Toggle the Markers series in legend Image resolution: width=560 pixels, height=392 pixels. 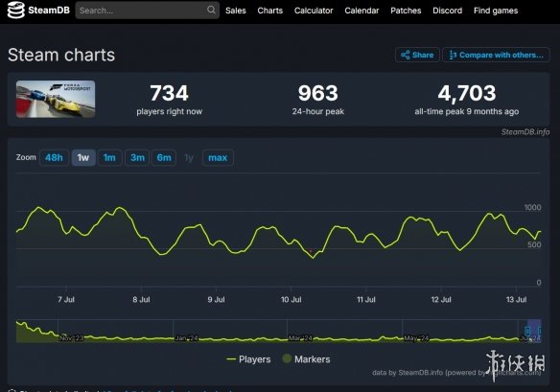point(306,359)
